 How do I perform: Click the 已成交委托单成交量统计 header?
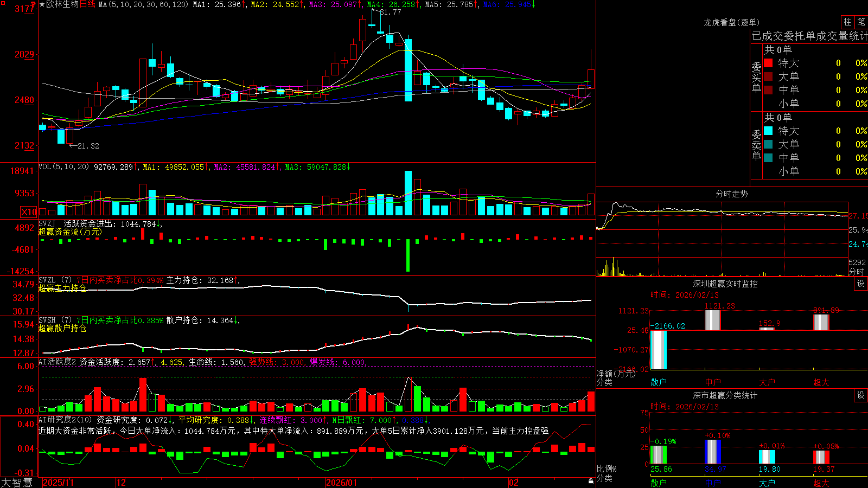click(809, 36)
